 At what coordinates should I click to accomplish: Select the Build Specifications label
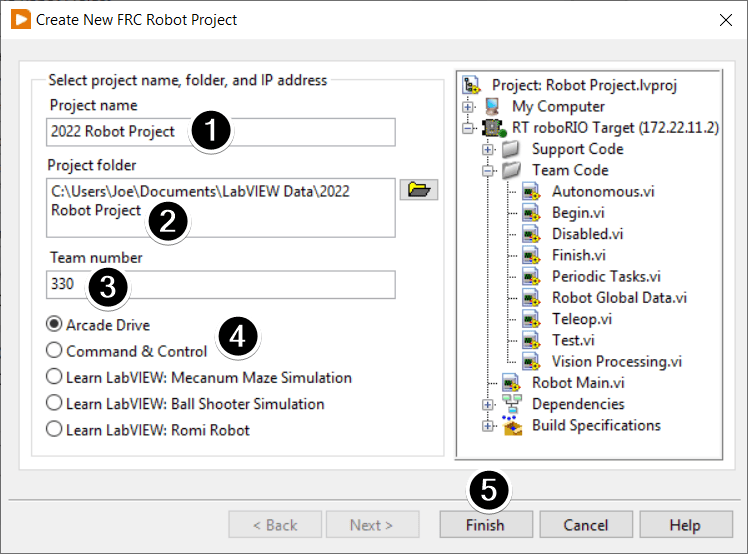pyautogui.click(x=596, y=425)
